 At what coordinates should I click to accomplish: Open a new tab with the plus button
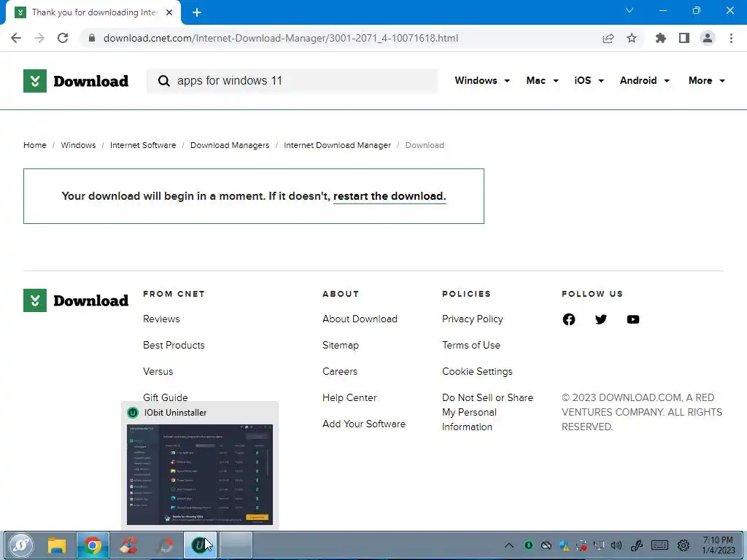tap(197, 12)
